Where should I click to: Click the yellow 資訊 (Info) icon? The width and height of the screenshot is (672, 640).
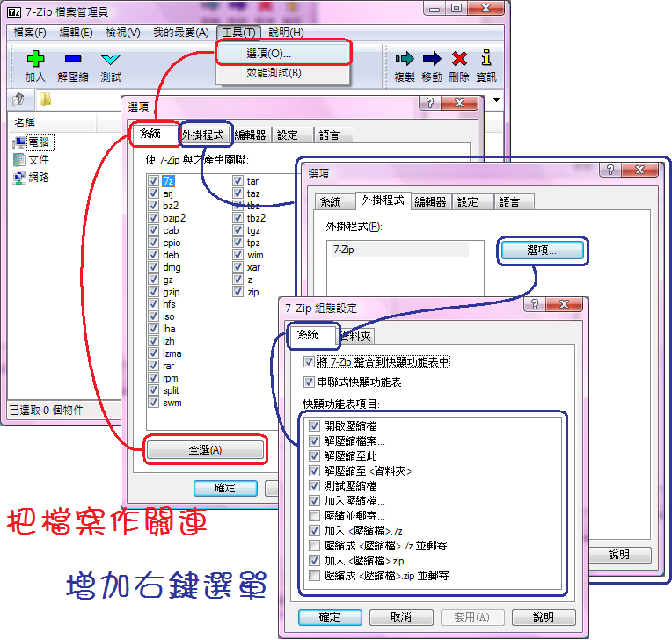tap(486, 57)
